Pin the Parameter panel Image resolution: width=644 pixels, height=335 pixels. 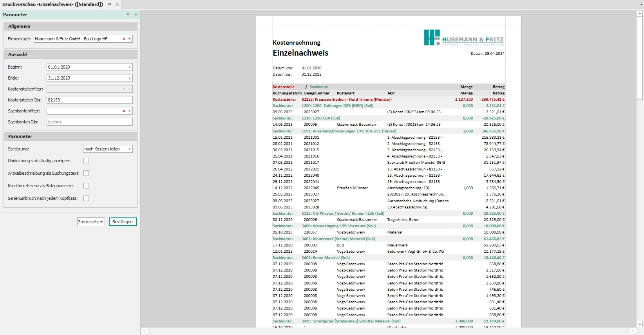128,14
